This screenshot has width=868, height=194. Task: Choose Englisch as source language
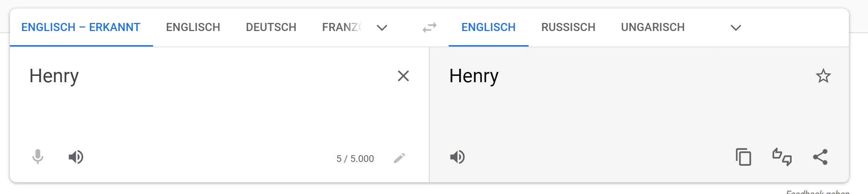[193, 27]
